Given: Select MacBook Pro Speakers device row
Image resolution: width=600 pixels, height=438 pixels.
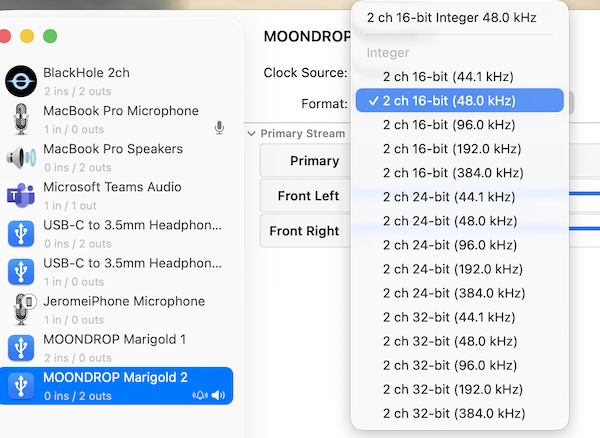Looking at the screenshot, I should pyautogui.click(x=116, y=157).
